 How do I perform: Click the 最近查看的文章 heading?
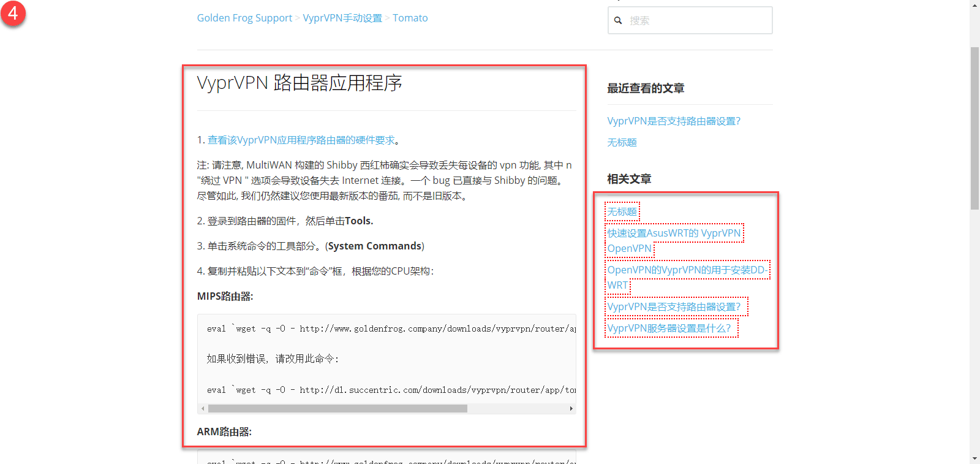646,88
